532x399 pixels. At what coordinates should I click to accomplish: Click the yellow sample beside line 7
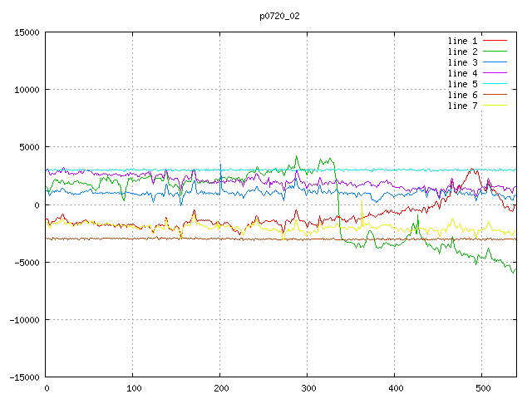point(495,106)
